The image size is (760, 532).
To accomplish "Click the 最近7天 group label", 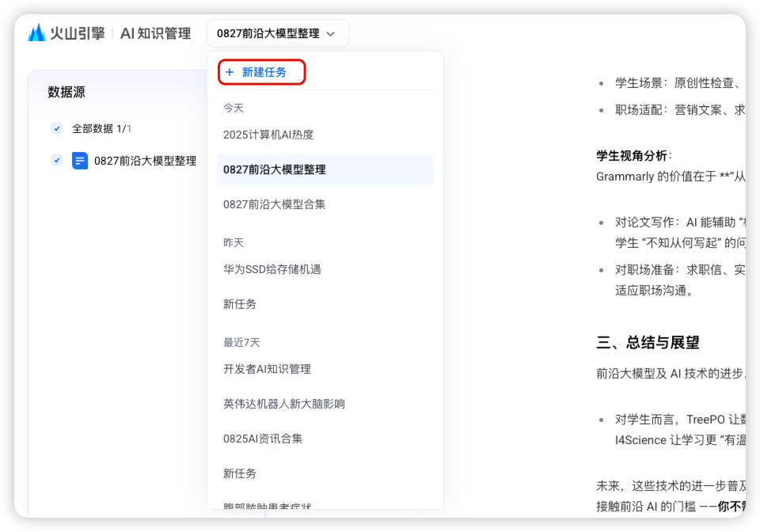I will [241, 343].
